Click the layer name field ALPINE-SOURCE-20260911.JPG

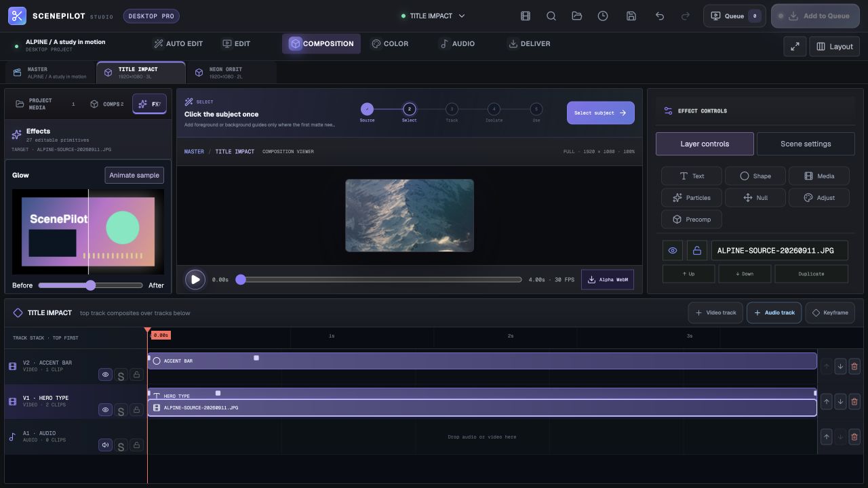click(779, 250)
